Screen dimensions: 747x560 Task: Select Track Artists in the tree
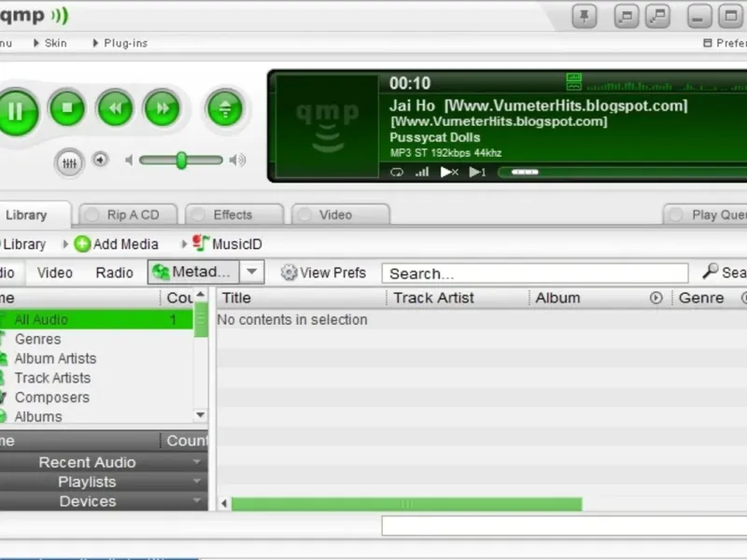(x=97, y=378)
